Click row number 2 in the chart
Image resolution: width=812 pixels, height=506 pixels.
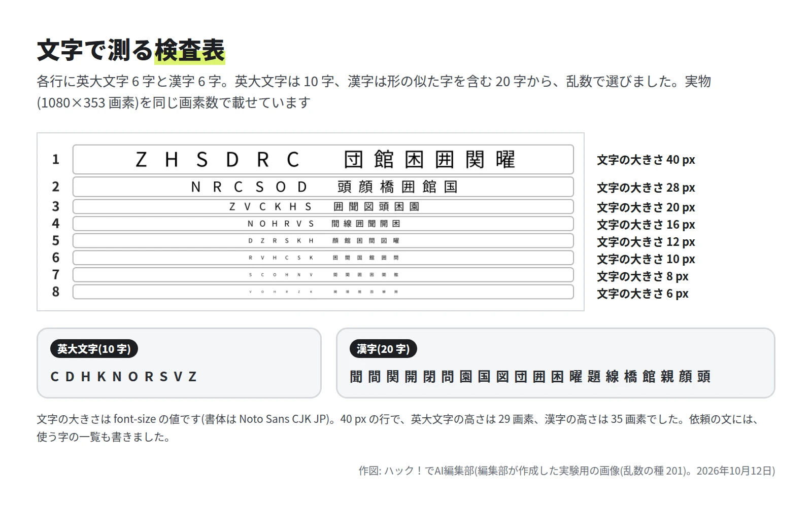coord(56,187)
